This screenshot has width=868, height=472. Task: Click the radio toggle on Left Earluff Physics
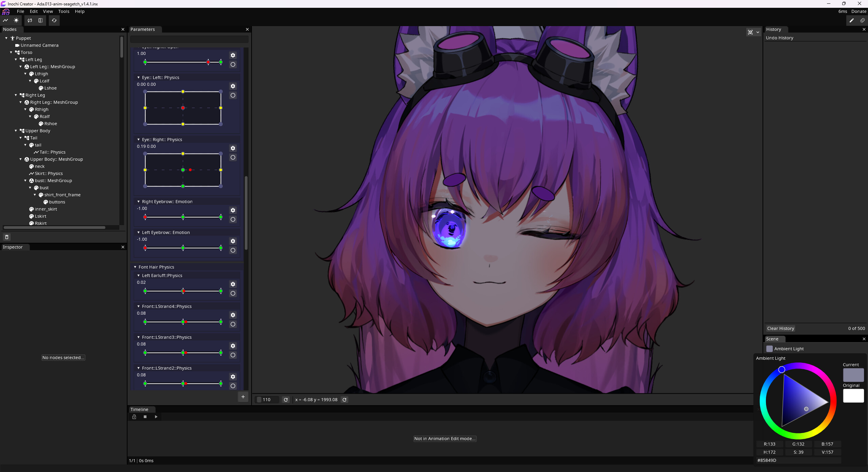point(233,294)
